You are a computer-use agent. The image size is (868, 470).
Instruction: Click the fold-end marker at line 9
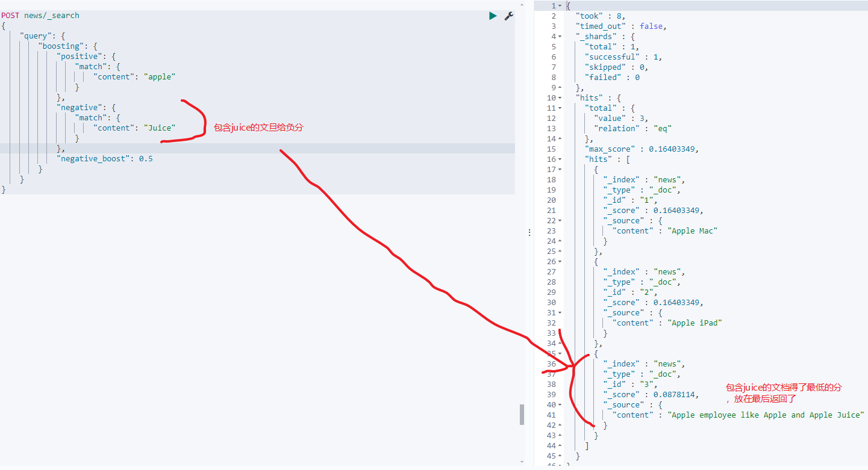pyautogui.click(x=560, y=88)
